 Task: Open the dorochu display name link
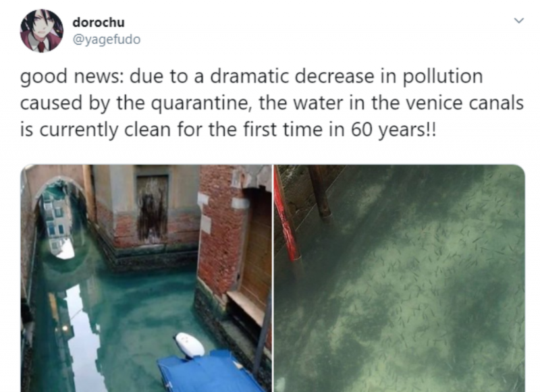(99, 22)
